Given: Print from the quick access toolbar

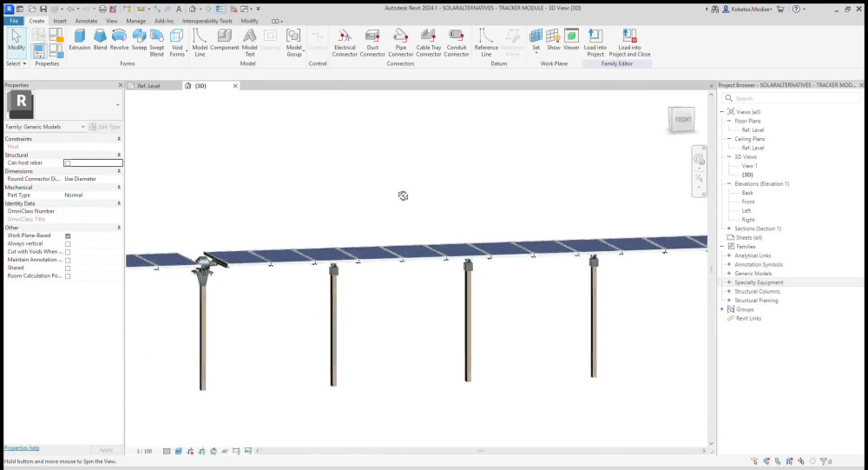Looking at the screenshot, I should point(102,9).
